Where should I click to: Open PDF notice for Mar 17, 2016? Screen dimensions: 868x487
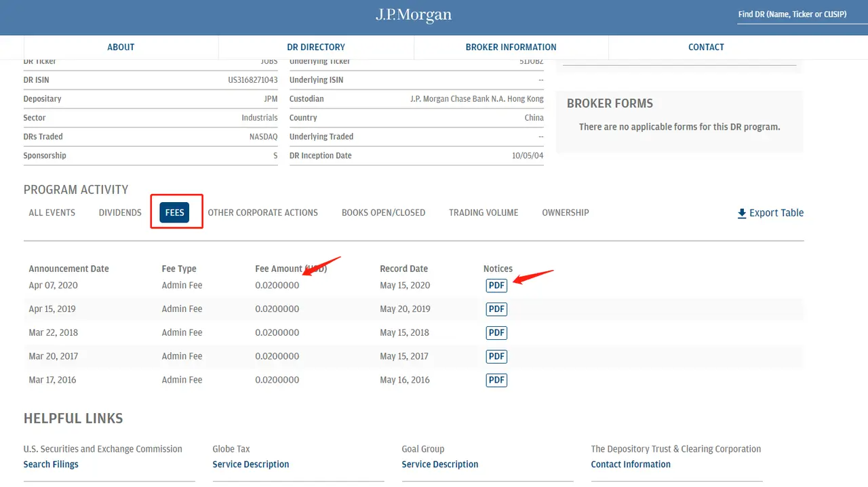pyautogui.click(x=496, y=381)
